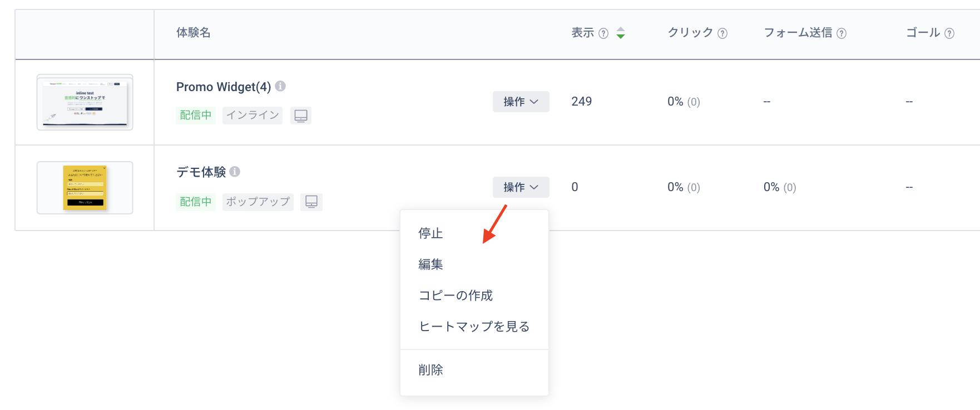980x410 pixels.
Task: Select コピーの作成 menu item
Action: 456,296
